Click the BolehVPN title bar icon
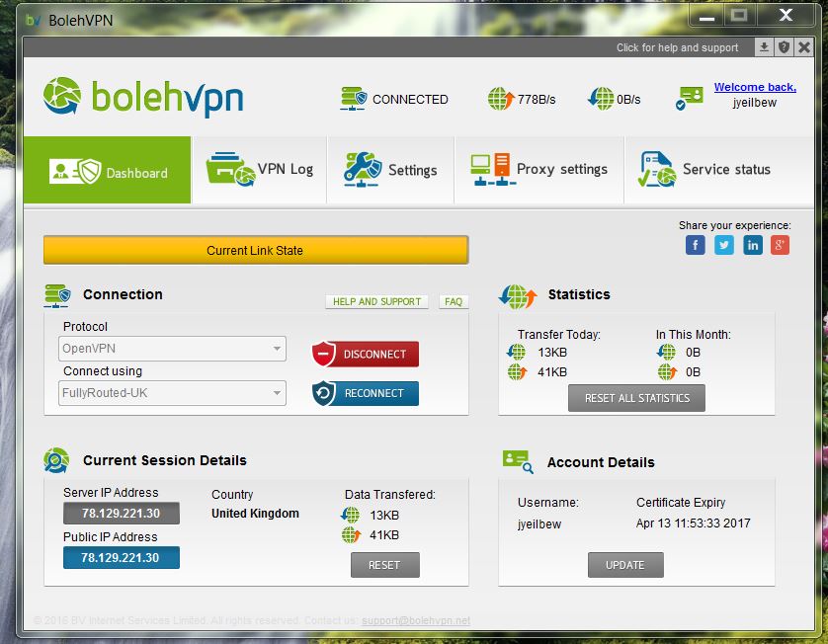The height and width of the screenshot is (644, 828). (x=34, y=21)
